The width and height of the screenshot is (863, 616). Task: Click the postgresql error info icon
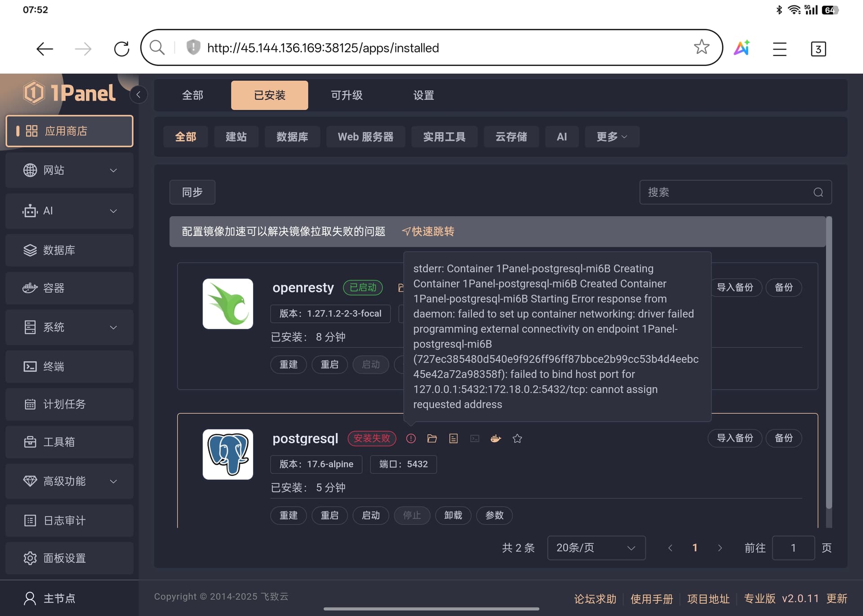click(x=411, y=439)
